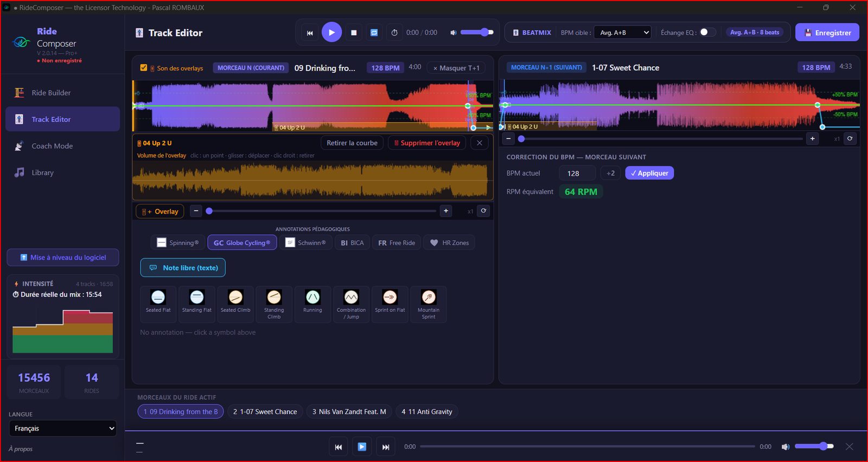Open Ride Builder in the sidebar
868x462 pixels.
(62, 93)
